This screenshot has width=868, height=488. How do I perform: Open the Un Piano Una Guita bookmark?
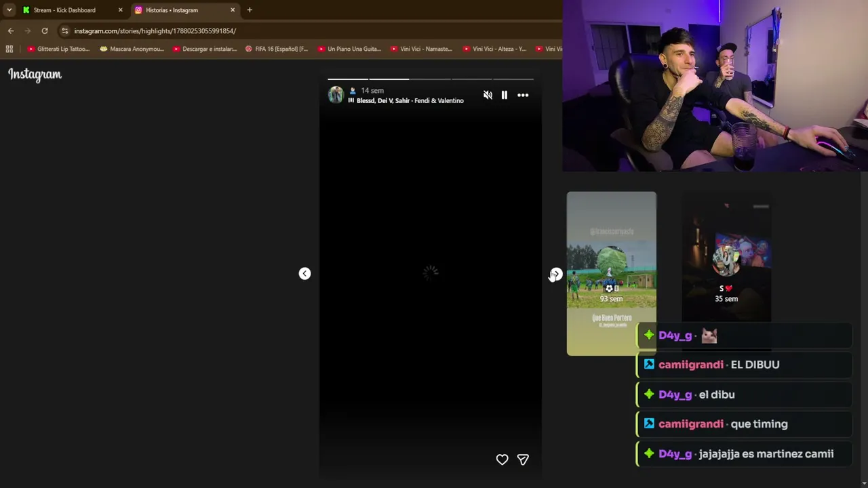tap(349, 49)
